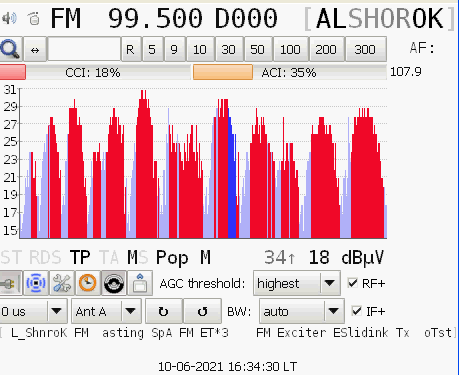The height and width of the screenshot is (375, 459).
Task: Select the 9 step button
Action: click(x=174, y=50)
